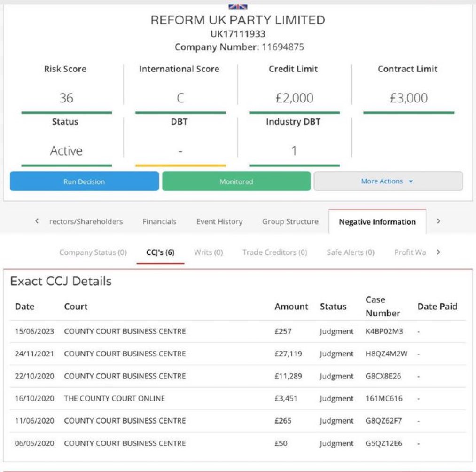The height and width of the screenshot is (472, 476).
Task: Click the Court column header
Action: [x=76, y=307]
